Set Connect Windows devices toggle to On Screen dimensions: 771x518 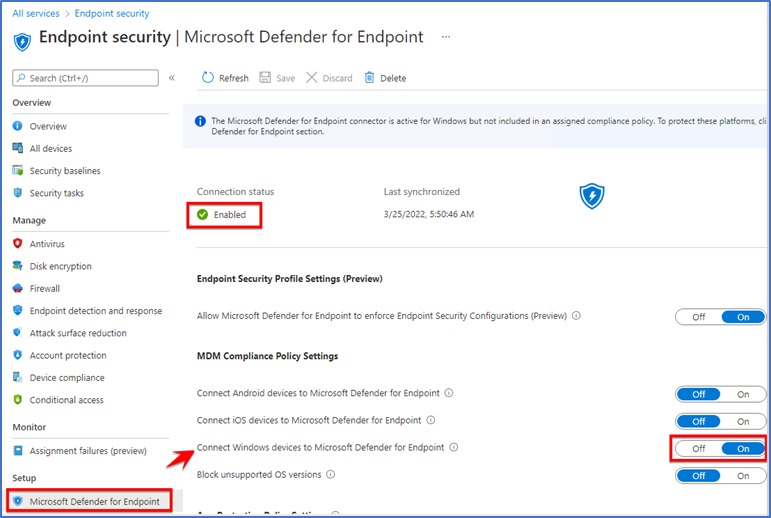pyautogui.click(x=743, y=448)
